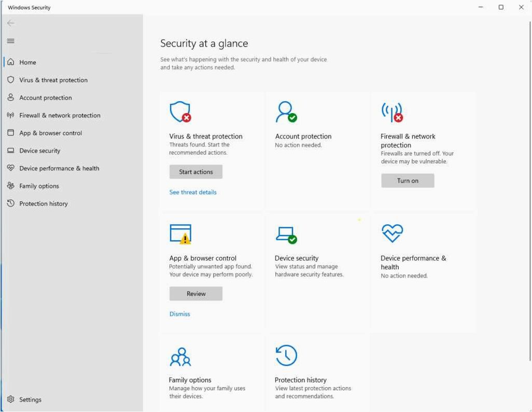Viewport: 532px width, 412px height.
Task: Click the Account protection card title
Action: coord(303,136)
